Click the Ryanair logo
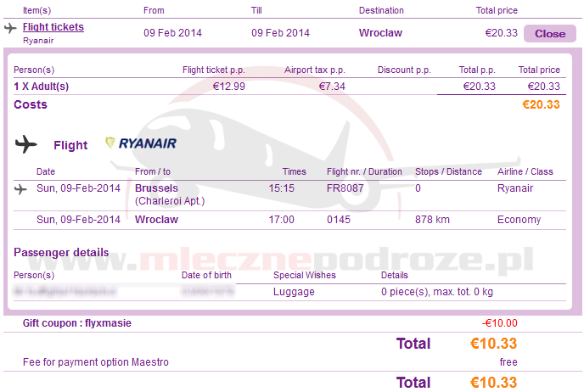 click(141, 143)
